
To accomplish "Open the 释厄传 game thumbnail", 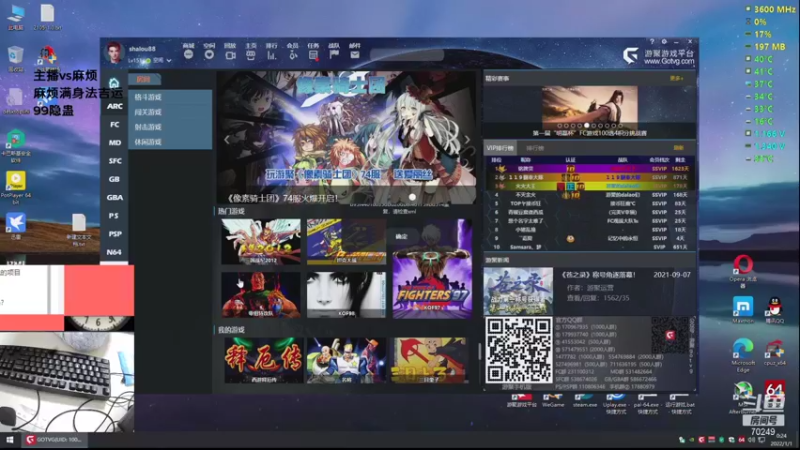I will (263, 360).
